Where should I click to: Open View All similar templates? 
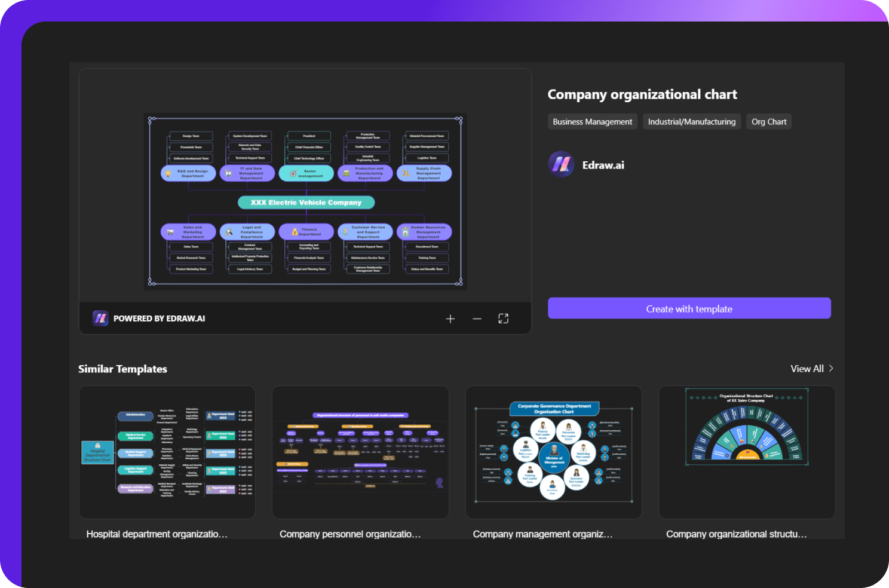click(807, 369)
